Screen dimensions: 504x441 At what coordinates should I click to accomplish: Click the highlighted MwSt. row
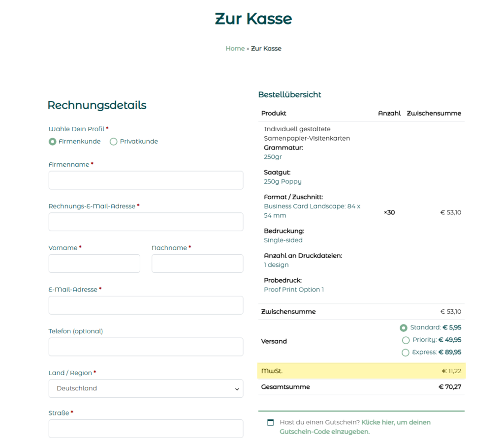tap(361, 371)
